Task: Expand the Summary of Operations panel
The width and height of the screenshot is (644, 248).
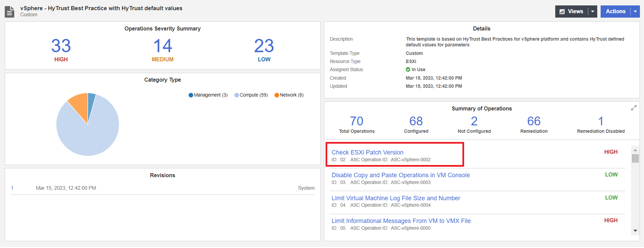Action: (x=633, y=108)
